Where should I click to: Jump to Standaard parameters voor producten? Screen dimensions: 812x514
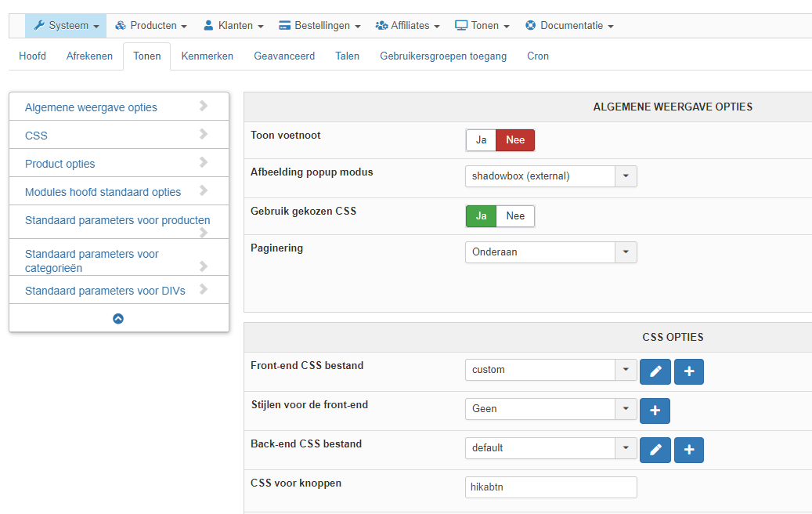117,220
